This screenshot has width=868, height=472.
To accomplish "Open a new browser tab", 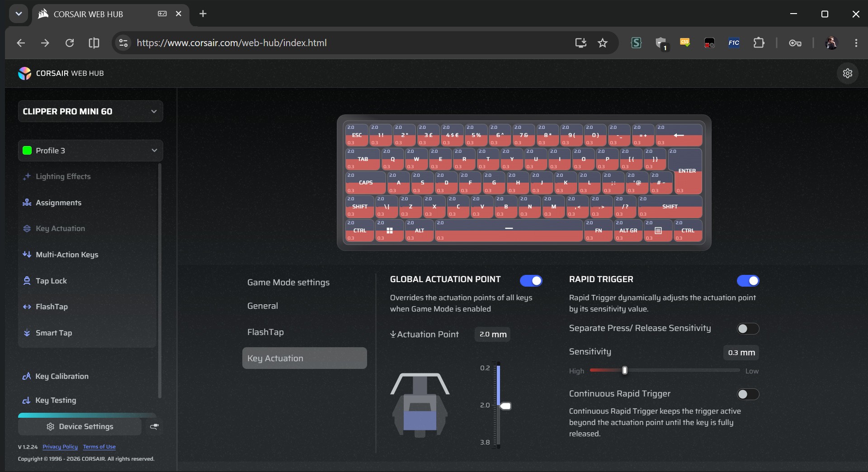I will 203,14.
